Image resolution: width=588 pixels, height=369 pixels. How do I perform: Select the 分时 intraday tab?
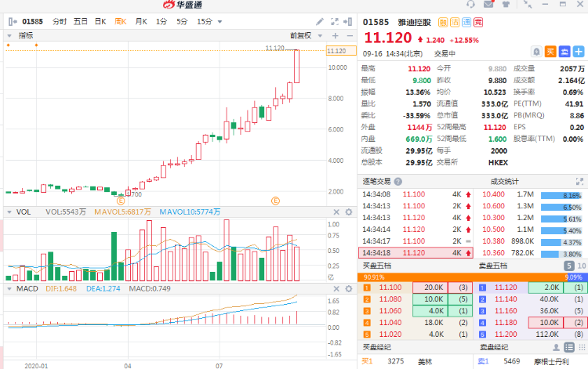point(60,22)
